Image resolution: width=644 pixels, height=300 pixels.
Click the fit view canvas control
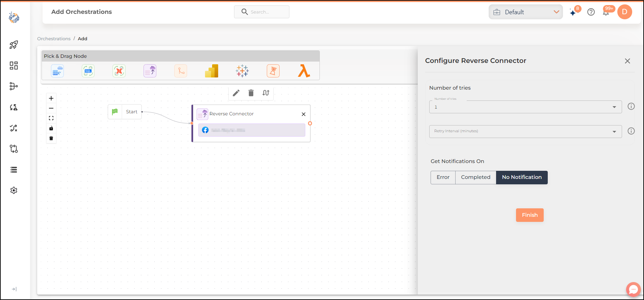pos(51,118)
